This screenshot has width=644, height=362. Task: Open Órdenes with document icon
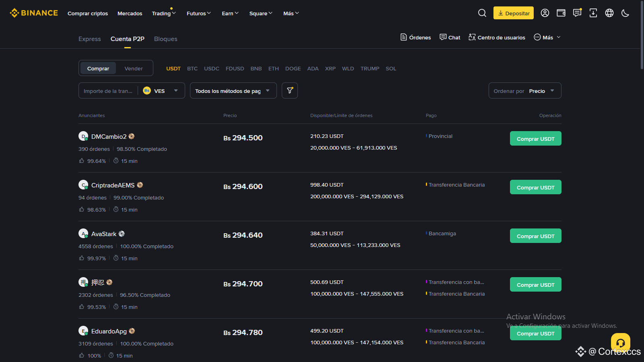[x=415, y=37]
